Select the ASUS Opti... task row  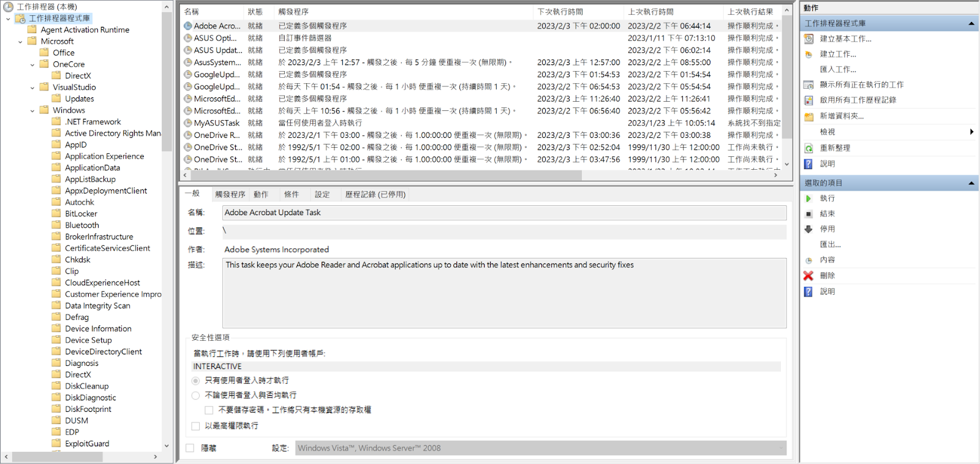pyautogui.click(x=481, y=38)
